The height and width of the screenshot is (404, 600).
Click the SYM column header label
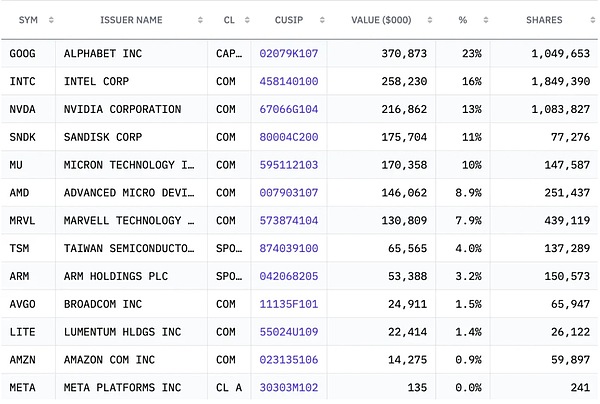tap(28, 20)
